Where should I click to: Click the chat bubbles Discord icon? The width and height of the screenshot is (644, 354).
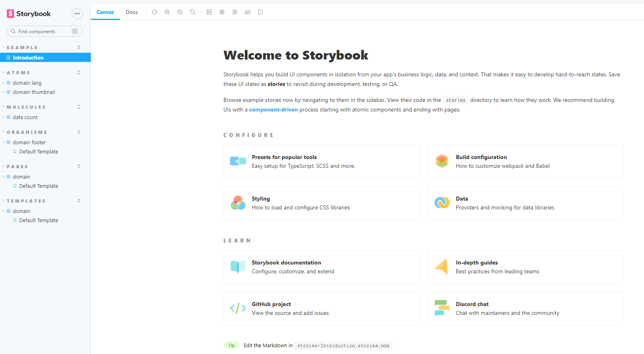click(x=442, y=308)
